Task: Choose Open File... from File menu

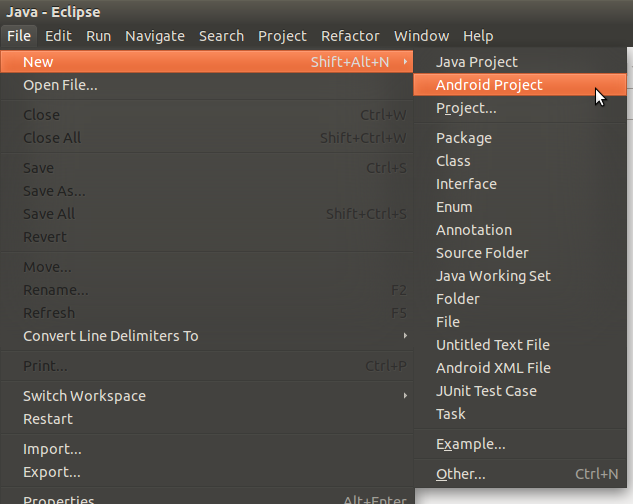Action: [x=207, y=85]
